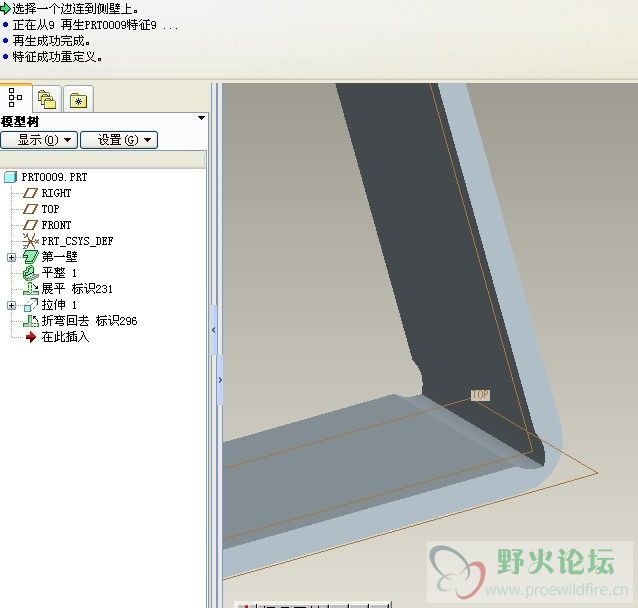The height and width of the screenshot is (608, 638).
Task: Click the red insert-here arrow icon
Action: (x=31, y=337)
